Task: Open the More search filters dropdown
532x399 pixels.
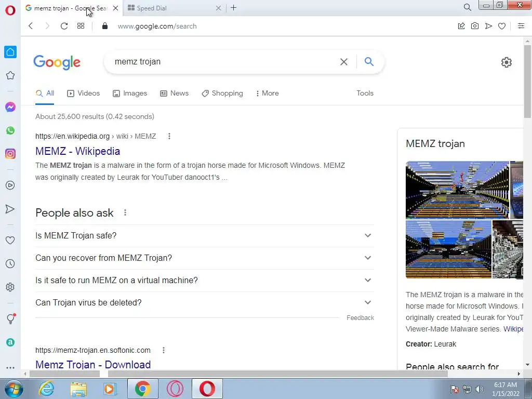Action: pos(268,94)
